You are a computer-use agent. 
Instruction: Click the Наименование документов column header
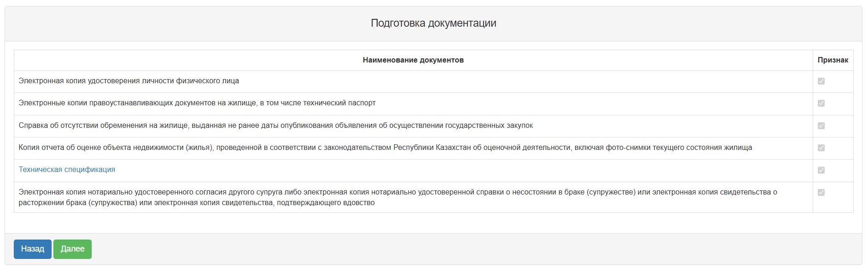pyautogui.click(x=413, y=60)
